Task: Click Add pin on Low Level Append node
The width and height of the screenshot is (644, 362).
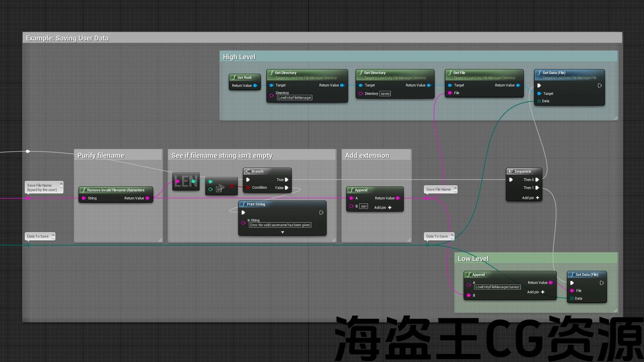Action: [536, 292]
